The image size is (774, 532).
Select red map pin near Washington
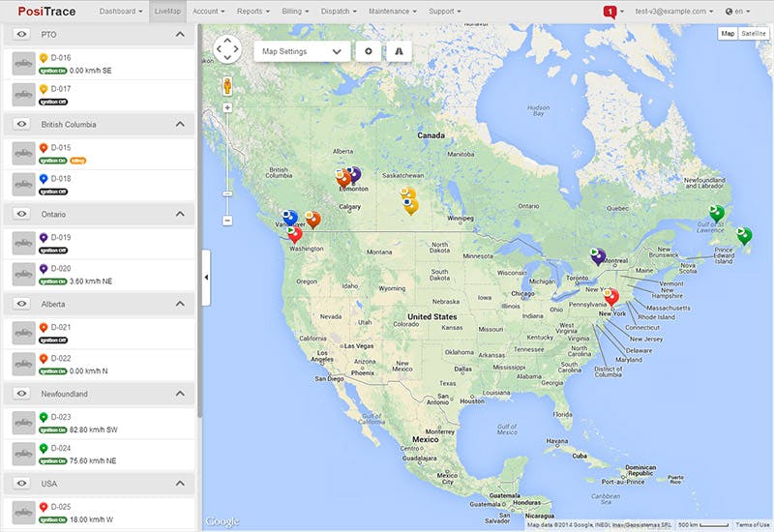point(295,234)
